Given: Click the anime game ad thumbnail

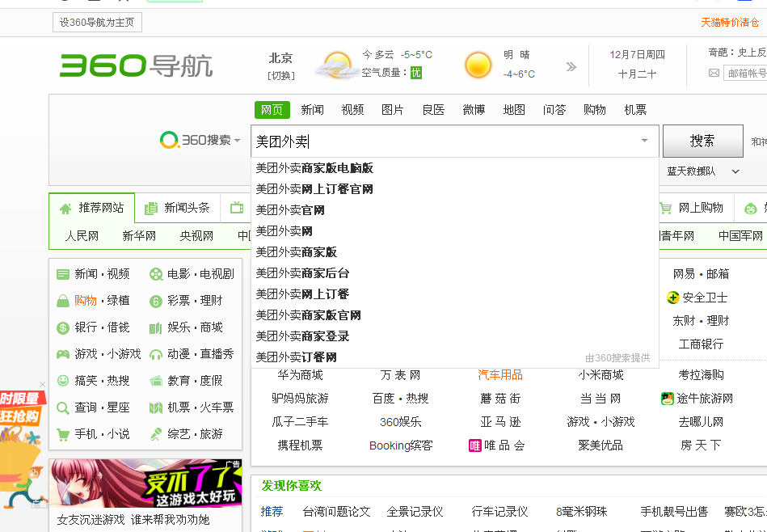Looking at the screenshot, I should tap(145, 483).
